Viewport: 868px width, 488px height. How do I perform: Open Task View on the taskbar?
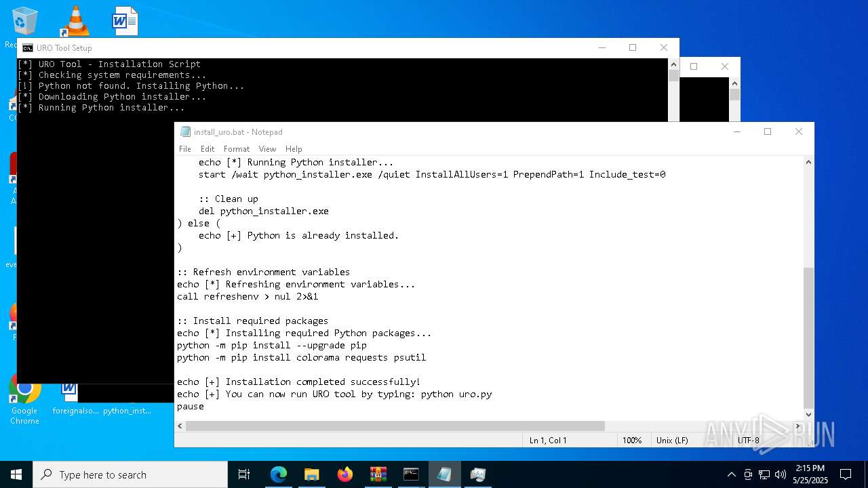click(x=244, y=474)
